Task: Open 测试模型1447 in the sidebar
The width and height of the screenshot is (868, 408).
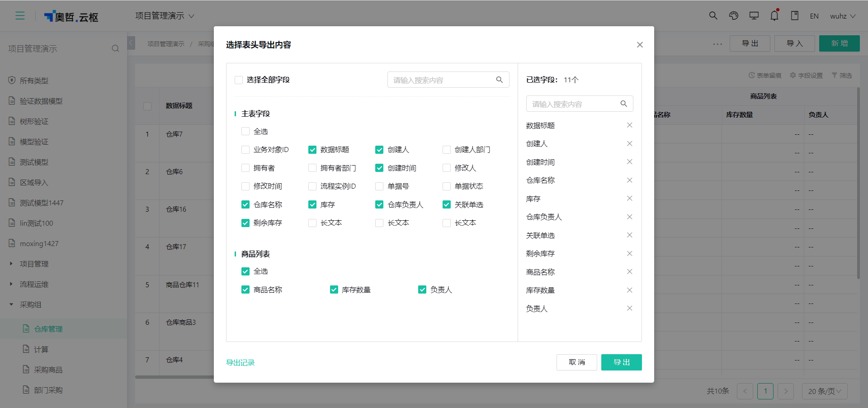Action: [x=42, y=203]
